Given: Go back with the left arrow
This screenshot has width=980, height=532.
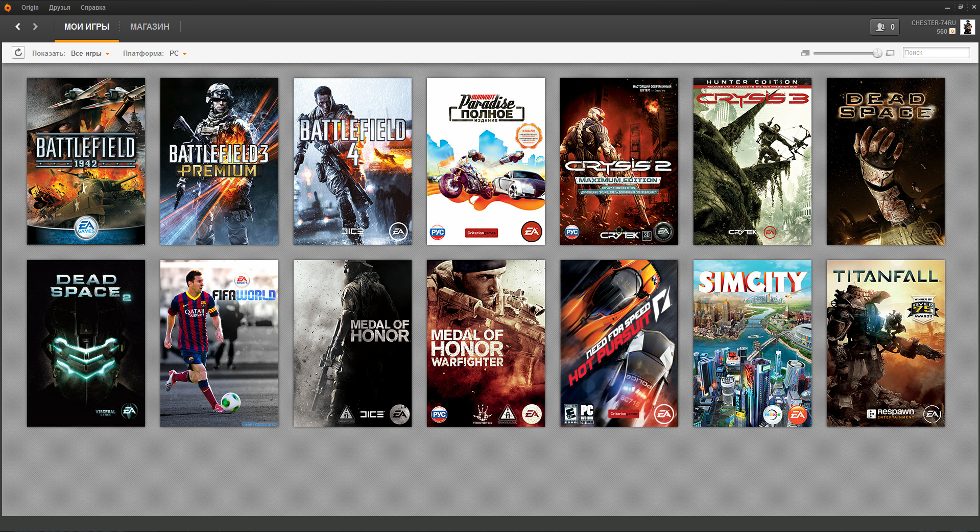Looking at the screenshot, I should [18, 27].
